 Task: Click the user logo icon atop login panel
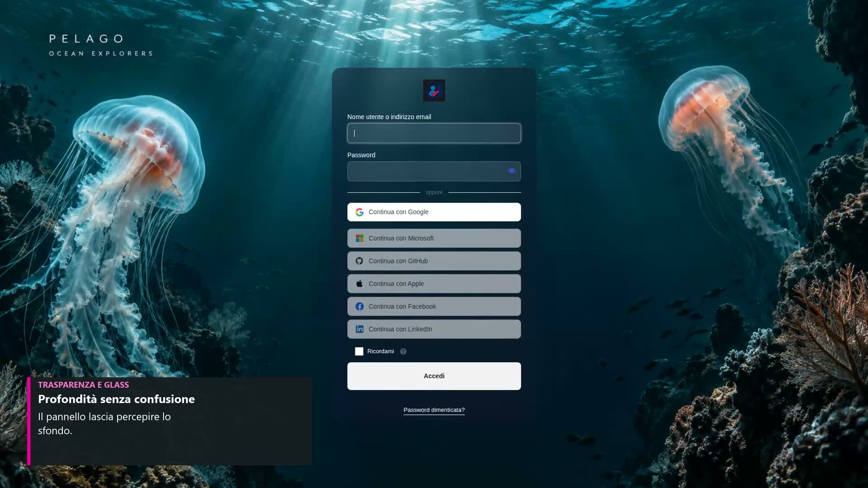coord(434,90)
